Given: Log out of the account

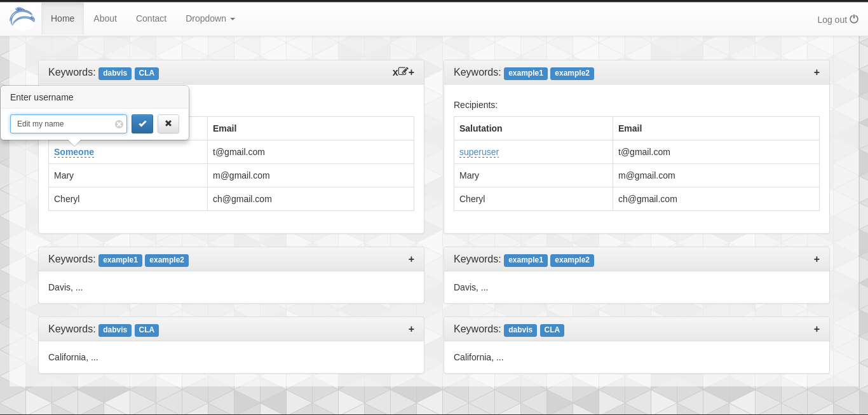Looking at the screenshot, I should 837,20.
